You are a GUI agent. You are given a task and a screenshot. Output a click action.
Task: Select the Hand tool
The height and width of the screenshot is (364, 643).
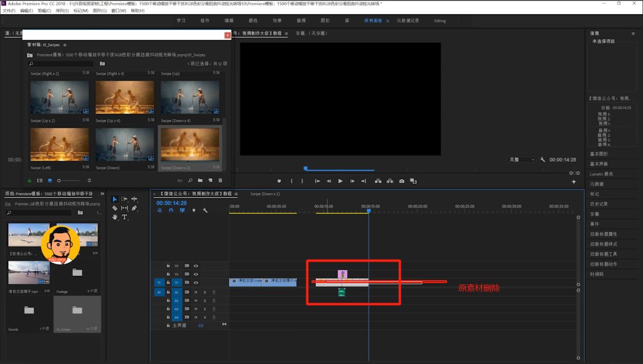114,217
